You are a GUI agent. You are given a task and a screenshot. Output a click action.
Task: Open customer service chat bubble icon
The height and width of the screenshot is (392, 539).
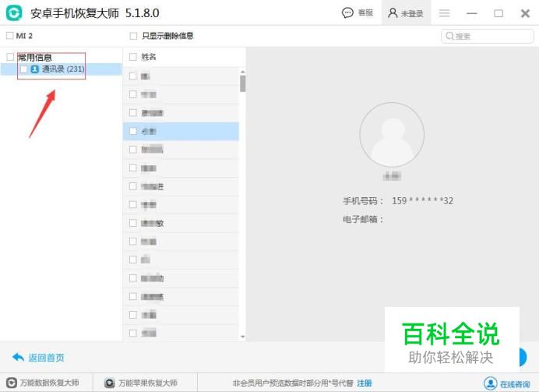pyautogui.click(x=347, y=13)
